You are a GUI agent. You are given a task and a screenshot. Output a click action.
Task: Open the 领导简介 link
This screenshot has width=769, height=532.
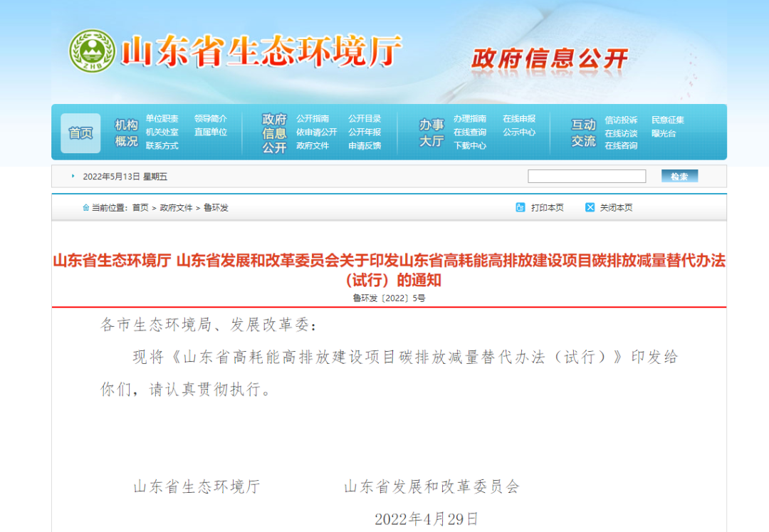211,119
